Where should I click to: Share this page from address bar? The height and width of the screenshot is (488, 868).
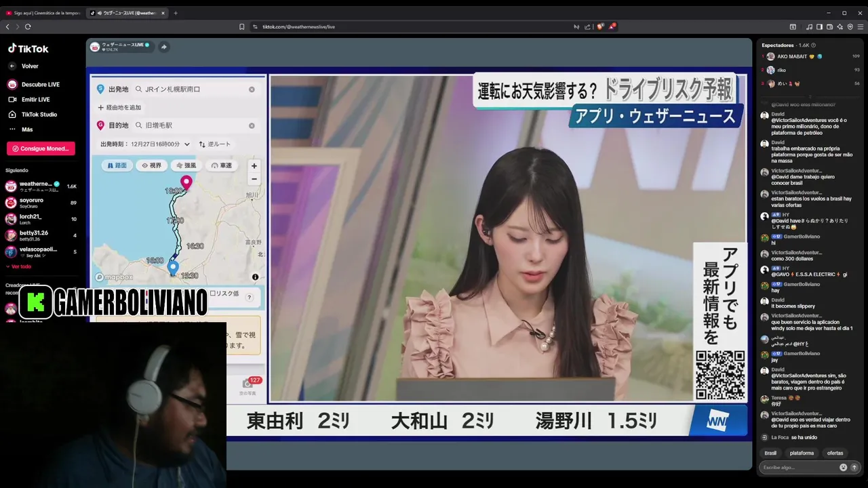point(587,26)
